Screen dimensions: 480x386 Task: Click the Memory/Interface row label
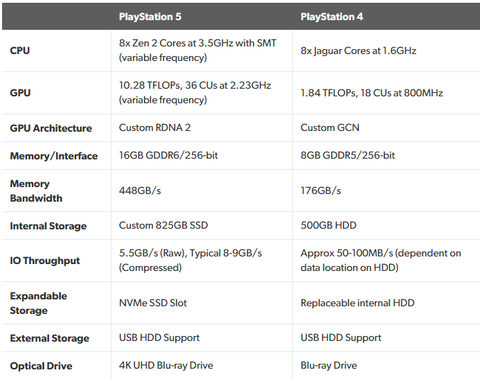pyautogui.click(x=54, y=156)
